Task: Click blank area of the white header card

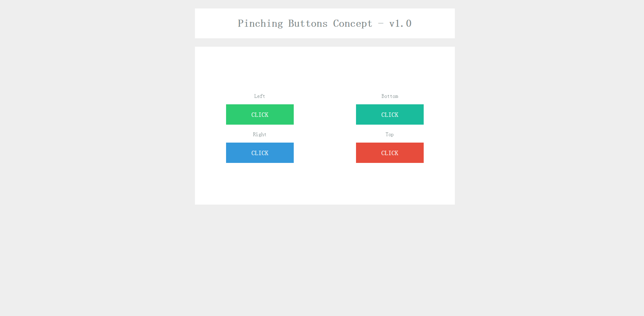Action: (213, 23)
